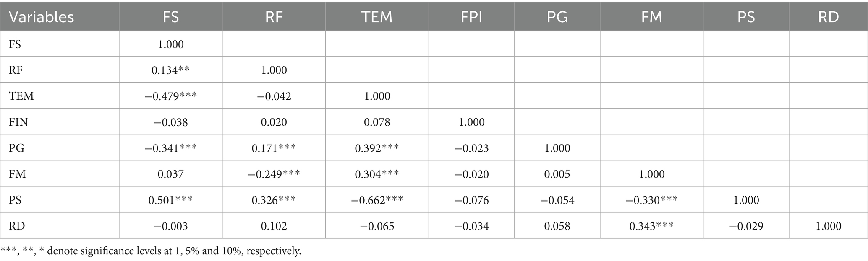Click the significance levels footnote text
868x261 pixels.
coord(151,251)
